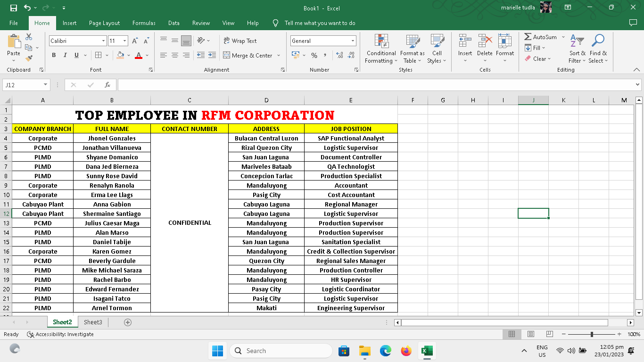Open Find & Select options
This screenshot has height=362, width=644.
pos(598,49)
